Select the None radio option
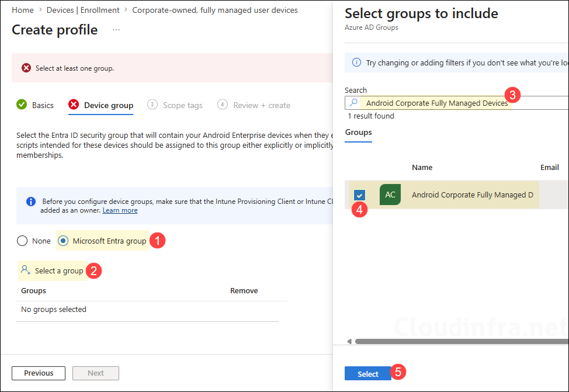This screenshot has width=569, height=392. tap(22, 241)
